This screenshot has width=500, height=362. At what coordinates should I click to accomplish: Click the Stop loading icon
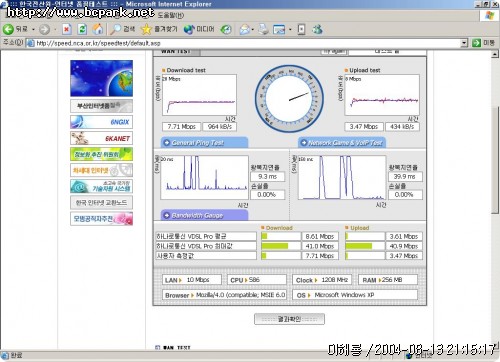(67, 29)
